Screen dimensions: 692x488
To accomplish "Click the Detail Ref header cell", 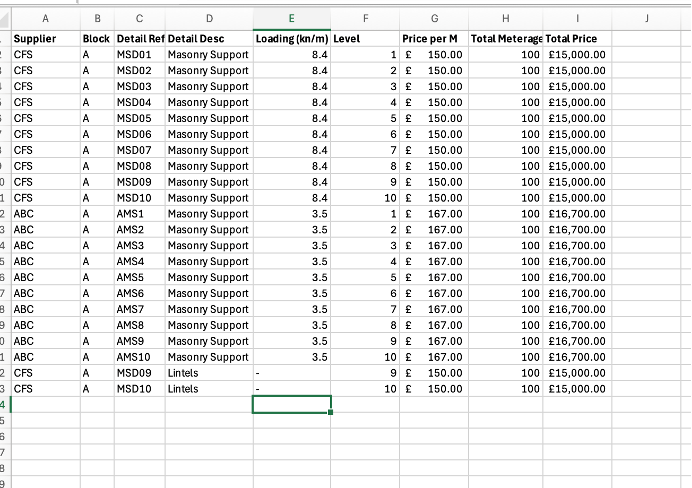I will click(x=140, y=39).
